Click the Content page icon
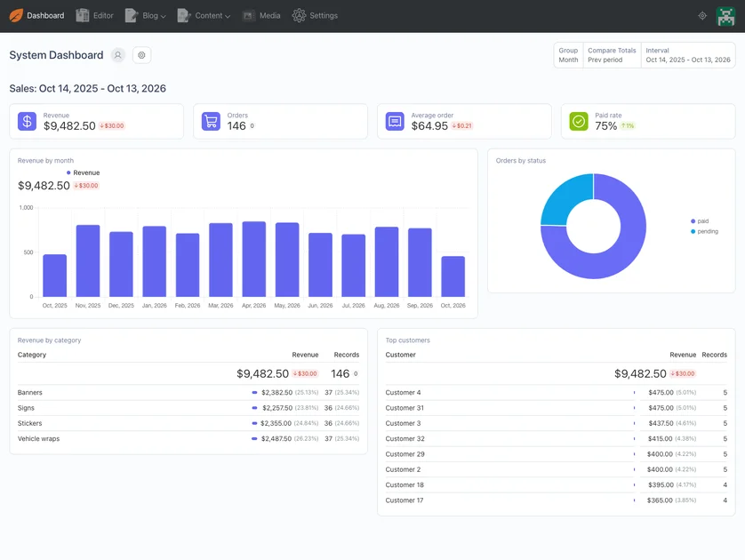Screen dimensions: 745x560 pyautogui.click(x=184, y=16)
